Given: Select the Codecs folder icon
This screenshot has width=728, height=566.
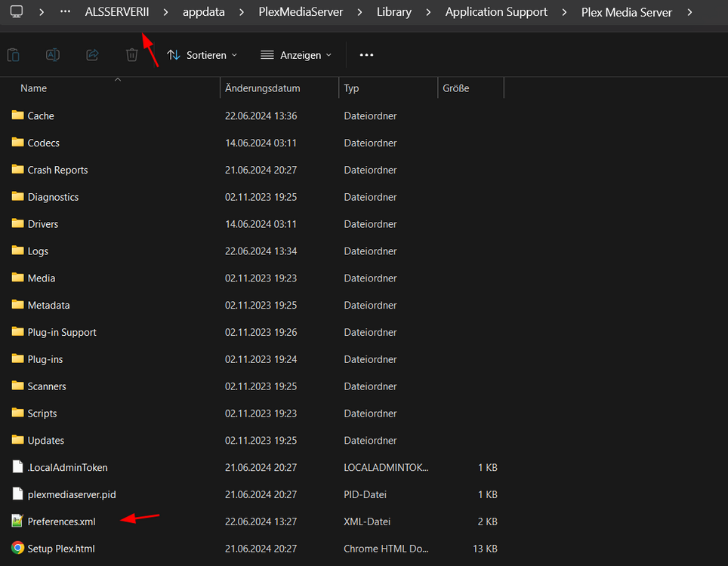Looking at the screenshot, I should click(x=17, y=142).
